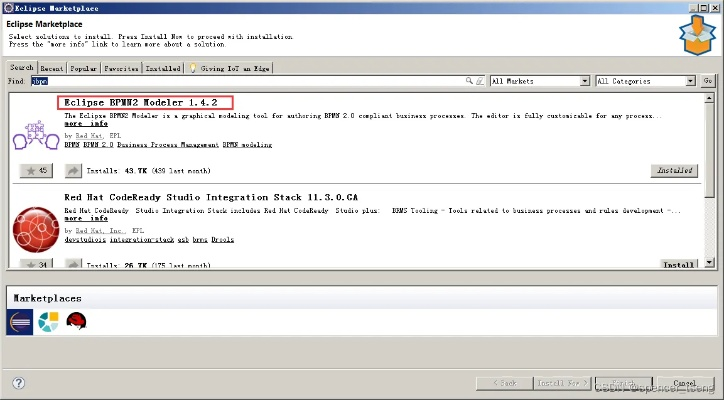The image size is (724, 400).
Task: Switch to the Recent tab
Action: tap(53, 68)
